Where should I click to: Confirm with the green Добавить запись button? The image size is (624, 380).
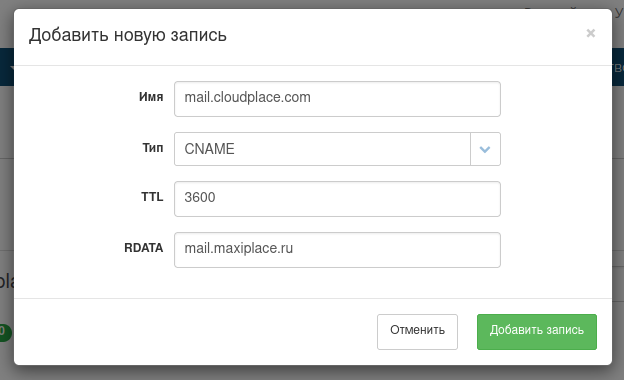coord(537,332)
